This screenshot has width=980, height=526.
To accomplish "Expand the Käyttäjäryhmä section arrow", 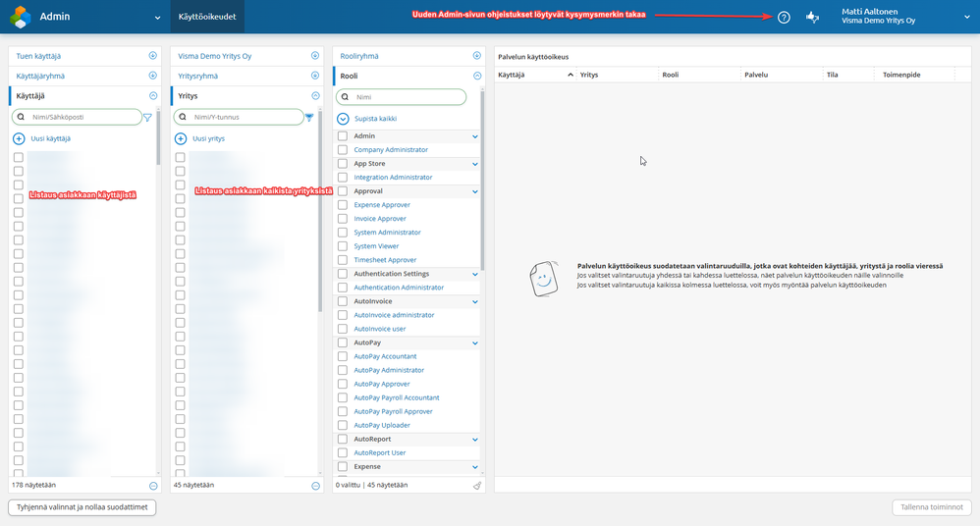I will 152,76.
